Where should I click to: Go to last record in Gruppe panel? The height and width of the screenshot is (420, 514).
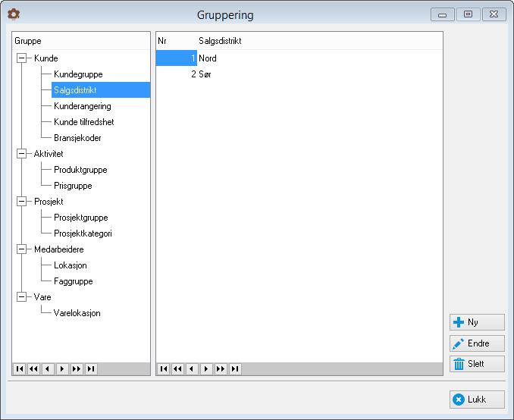pyautogui.click(x=91, y=369)
